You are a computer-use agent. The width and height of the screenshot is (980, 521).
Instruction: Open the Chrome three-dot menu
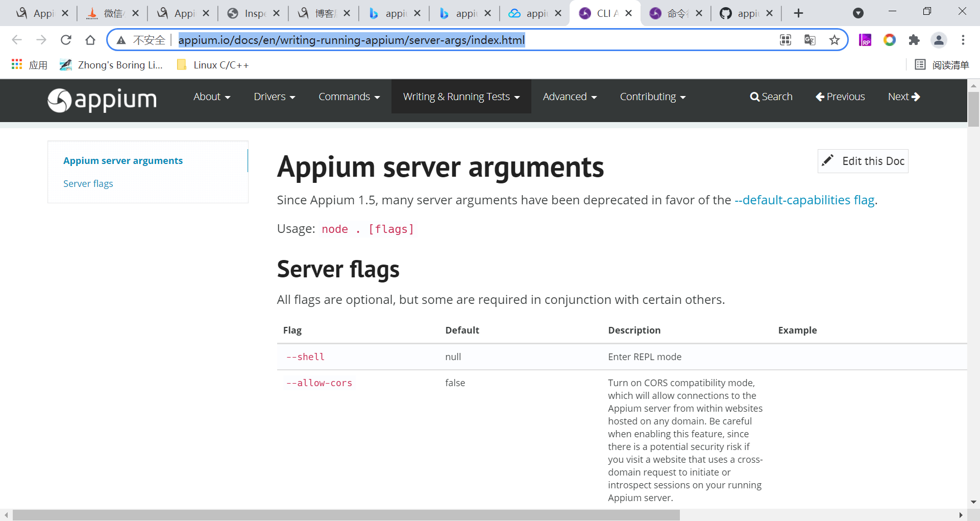point(963,40)
